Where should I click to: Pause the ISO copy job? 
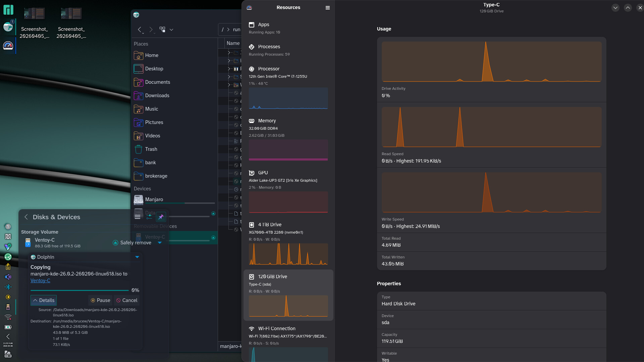click(101, 300)
